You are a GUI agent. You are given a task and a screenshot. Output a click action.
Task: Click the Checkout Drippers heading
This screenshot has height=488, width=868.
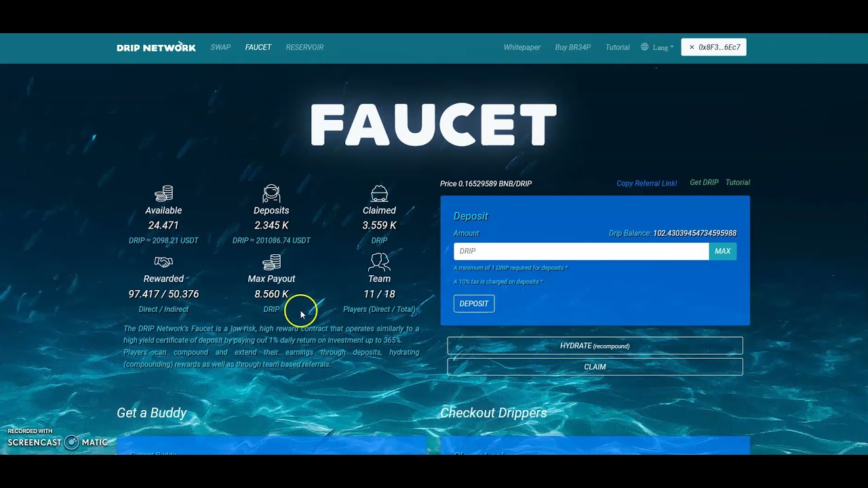pos(494,413)
